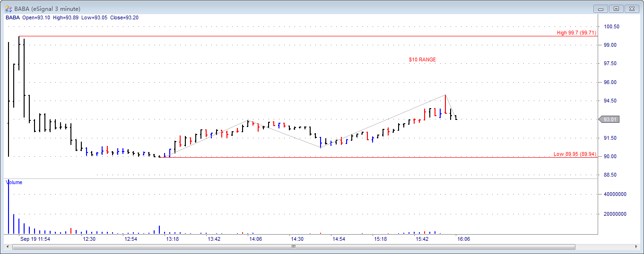This screenshot has height=254, width=644.
Task: Click the 93.01 current price marker
Action: coord(609,119)
